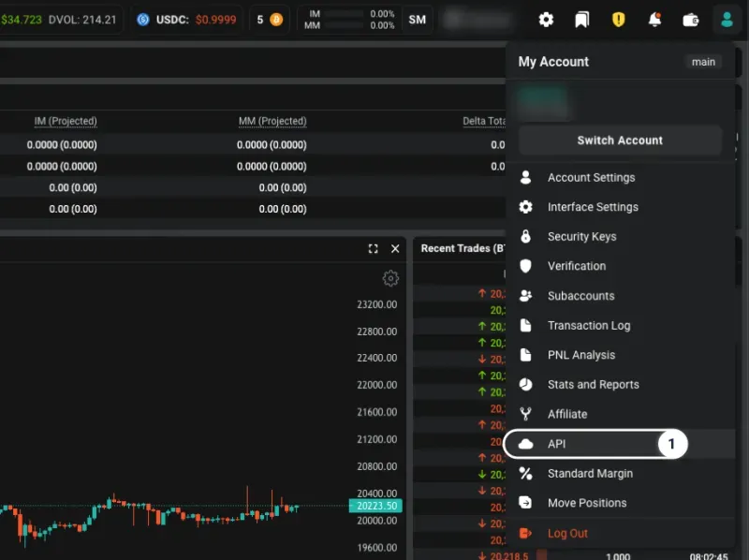Select the 20223.50 price marker on chart
749x560 pixels.
[376, 506]
